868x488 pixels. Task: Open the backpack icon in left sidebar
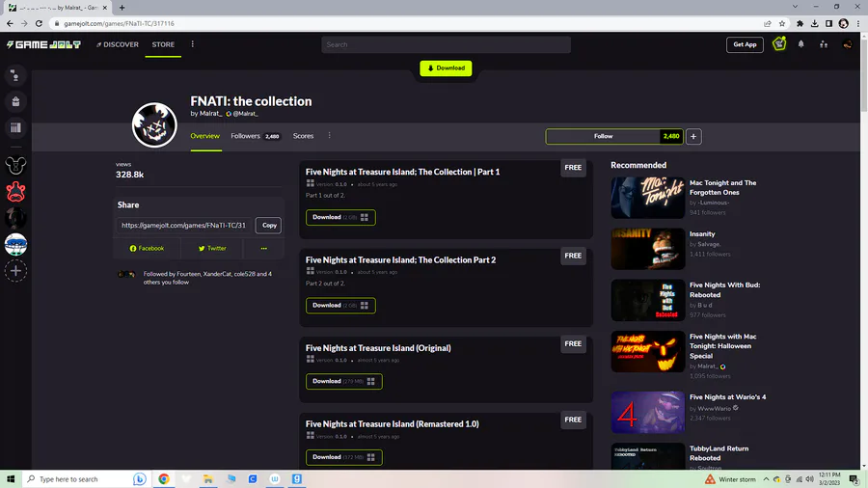click(15, 102)
